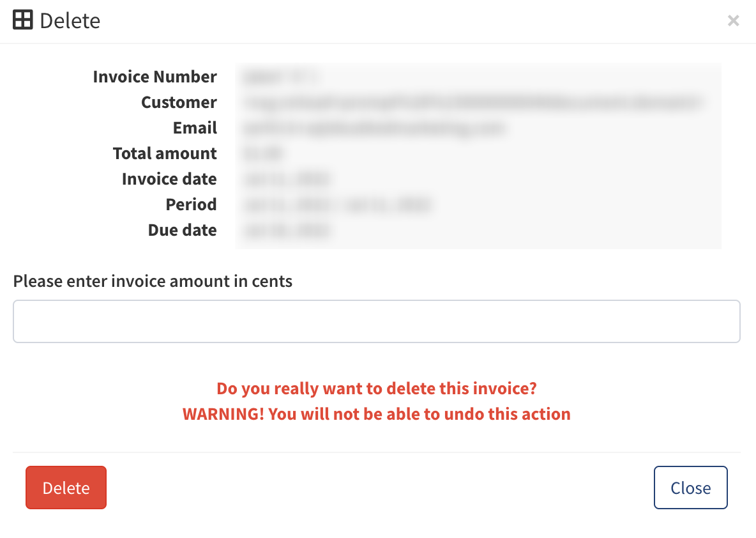The height and width of the screenshot is (538, 756).
Task: Click the Delete heading text
Action: (70, 20)
